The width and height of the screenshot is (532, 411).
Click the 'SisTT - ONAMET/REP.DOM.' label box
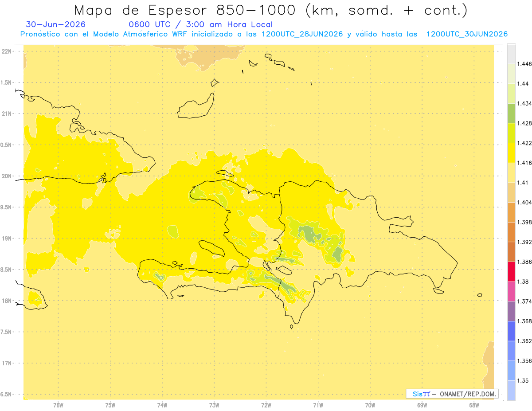(452, 394)
